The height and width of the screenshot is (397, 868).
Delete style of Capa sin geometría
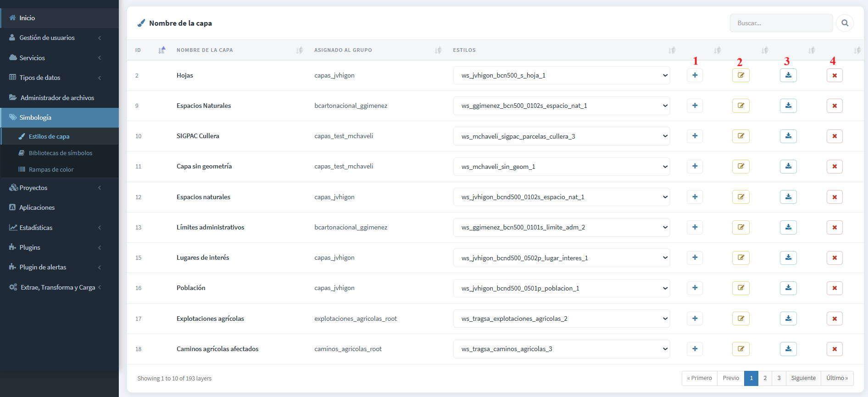coord(835,166)
